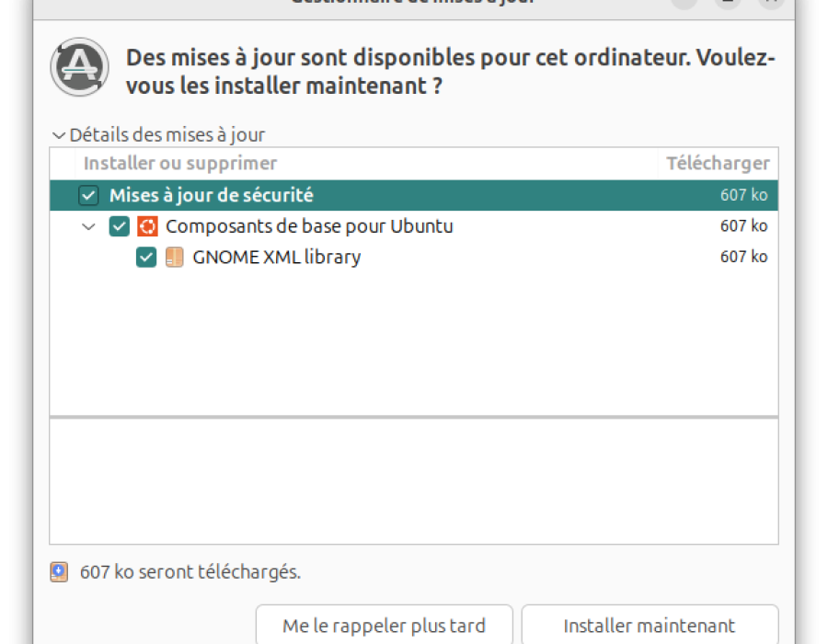Click the 607 ko seront téléchargés status text
828x644 pixels.
point(190,572)
